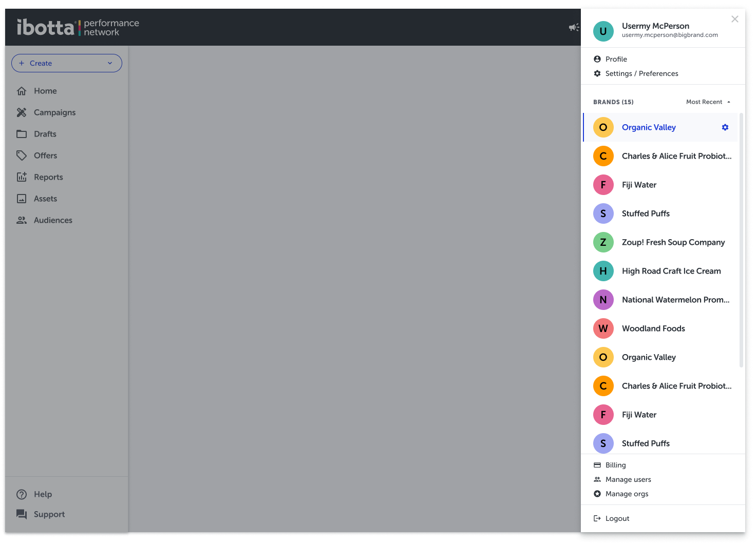This screenshot has width=756, height=545.
Task: Click the Manage users people icon
Action: (x=597, y=479)
